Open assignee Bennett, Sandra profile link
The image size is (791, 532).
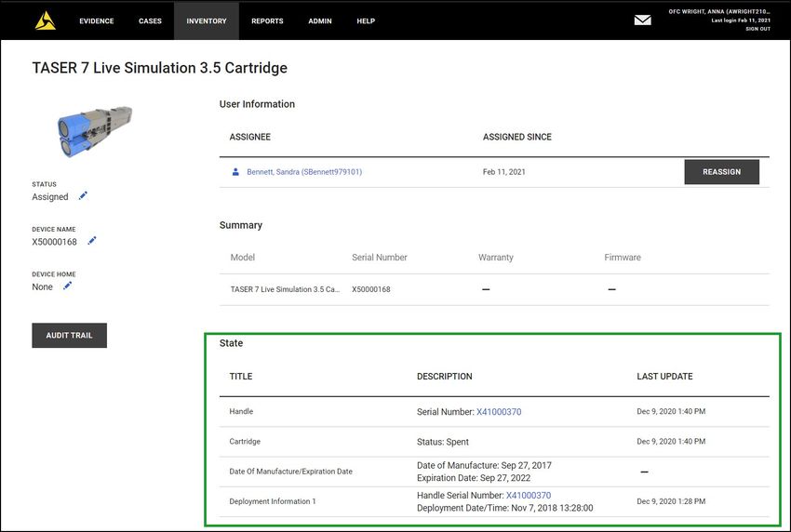tap(304, 172)
